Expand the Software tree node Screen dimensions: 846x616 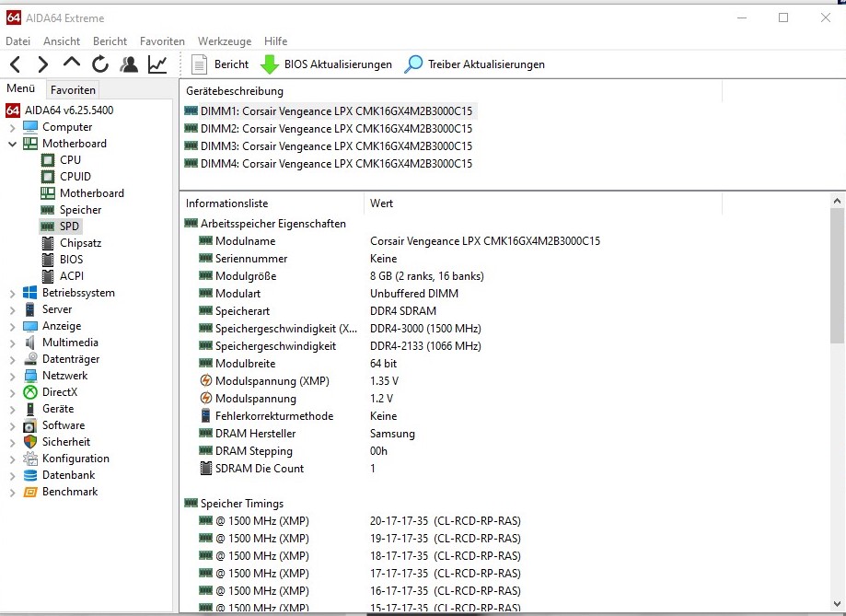12,426
